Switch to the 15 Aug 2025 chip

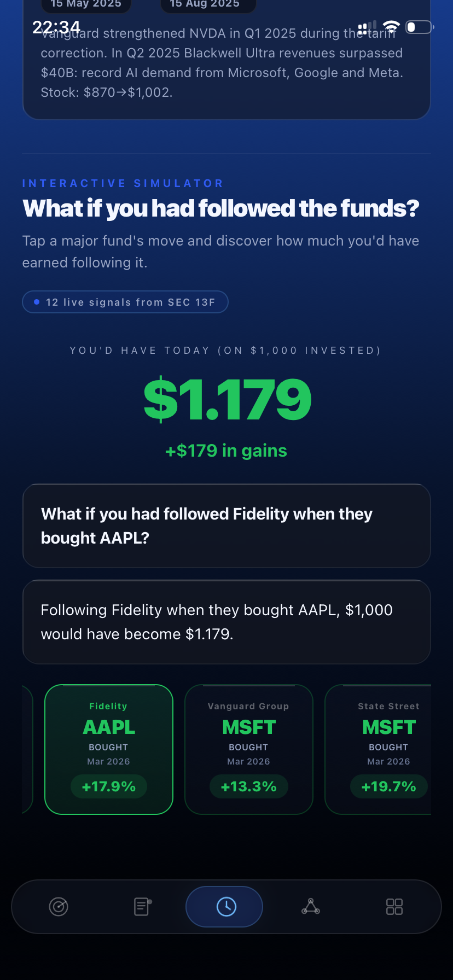point(208,4)
